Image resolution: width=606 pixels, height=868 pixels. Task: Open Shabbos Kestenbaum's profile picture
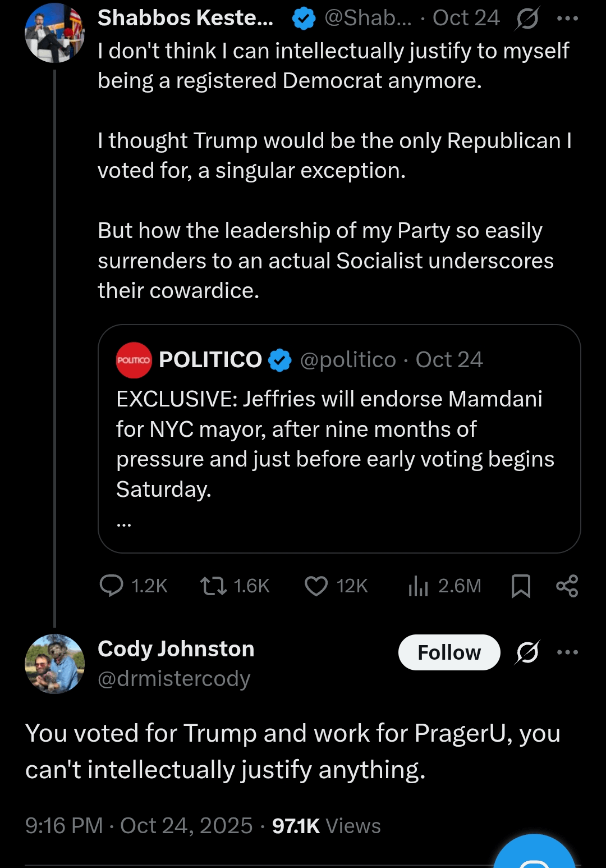click(54, 33)
